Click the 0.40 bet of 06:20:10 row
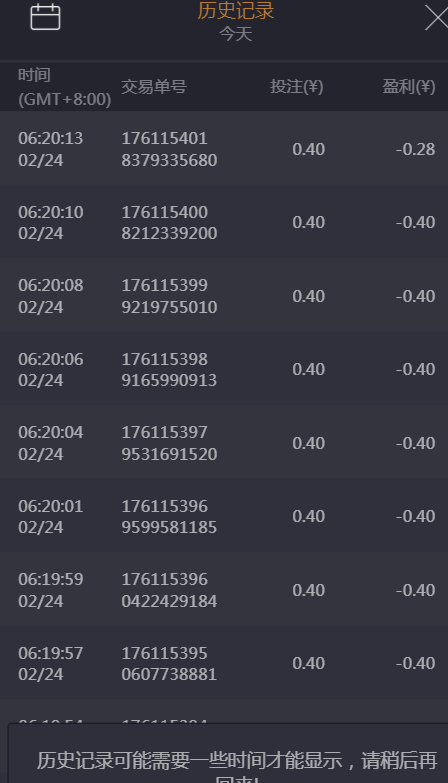 (x=309, y=222)
